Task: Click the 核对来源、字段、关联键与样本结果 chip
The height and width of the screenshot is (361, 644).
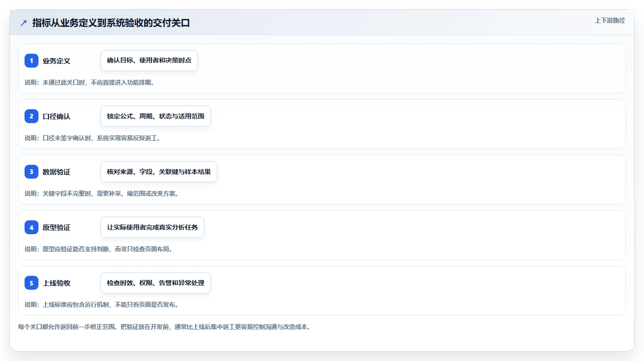Action: pos(159,172)
